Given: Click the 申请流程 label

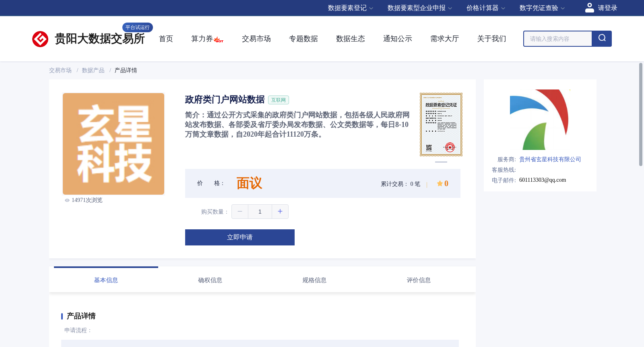Looking at the screenshot, I should pos(78,330).
